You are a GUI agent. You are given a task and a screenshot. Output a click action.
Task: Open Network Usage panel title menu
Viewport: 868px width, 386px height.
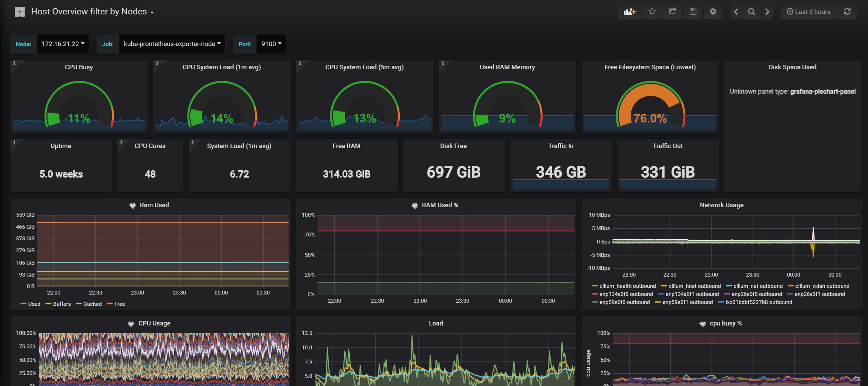pyautogui.click(x=721, y=205)
